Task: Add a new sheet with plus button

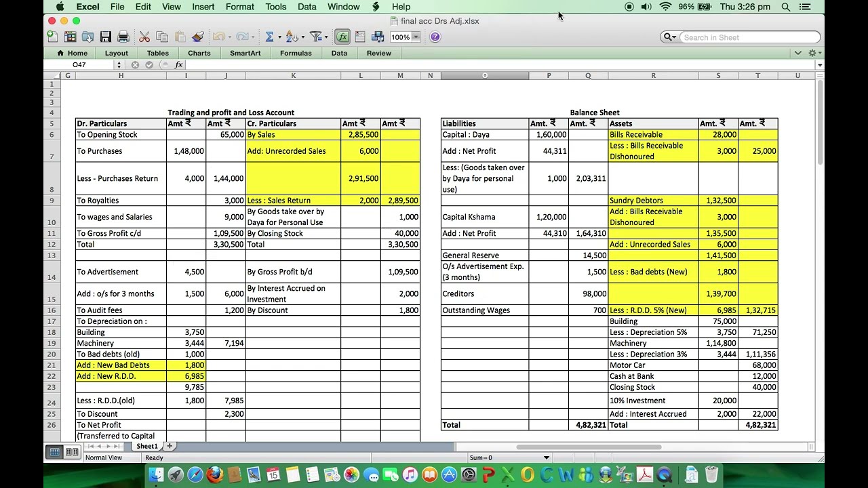Action: (x=170, y=446)
